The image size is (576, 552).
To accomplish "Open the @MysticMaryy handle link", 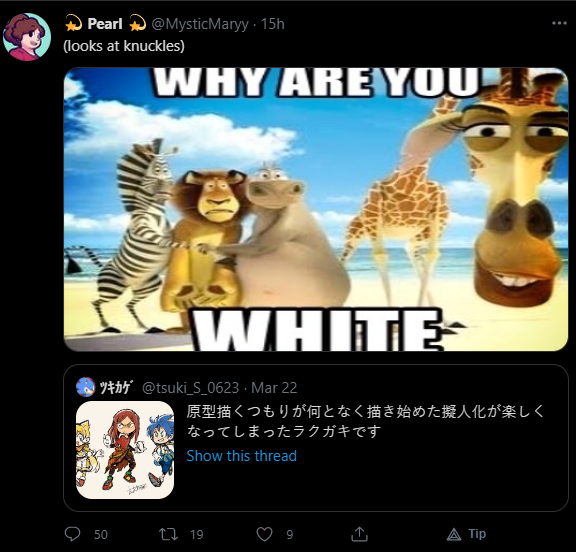I will [200, 24].
